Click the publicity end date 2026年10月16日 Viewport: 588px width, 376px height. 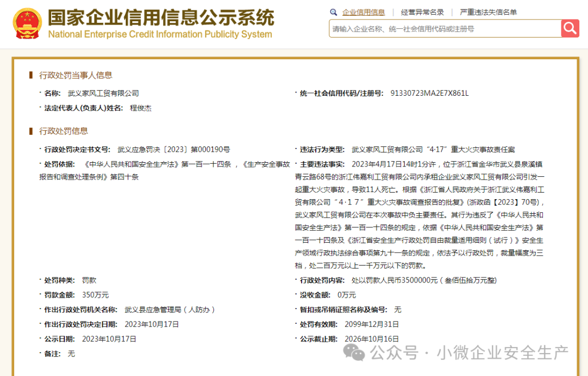tap(372, 339)
